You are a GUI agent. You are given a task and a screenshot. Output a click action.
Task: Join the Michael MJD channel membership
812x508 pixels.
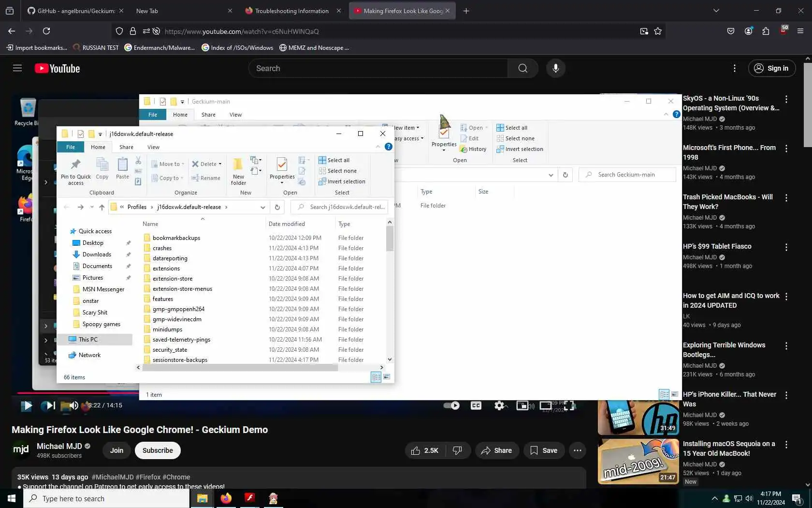click(x=116, y=450)
